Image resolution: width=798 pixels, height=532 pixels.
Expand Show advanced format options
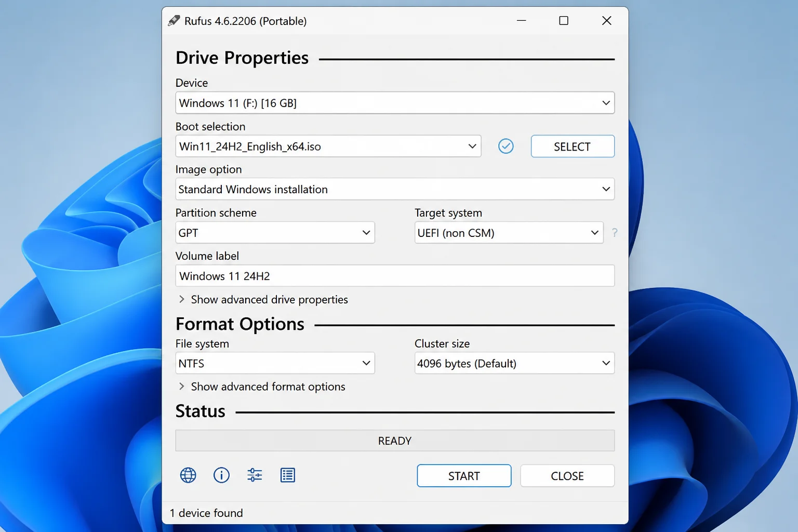click(x=262, y=387)
